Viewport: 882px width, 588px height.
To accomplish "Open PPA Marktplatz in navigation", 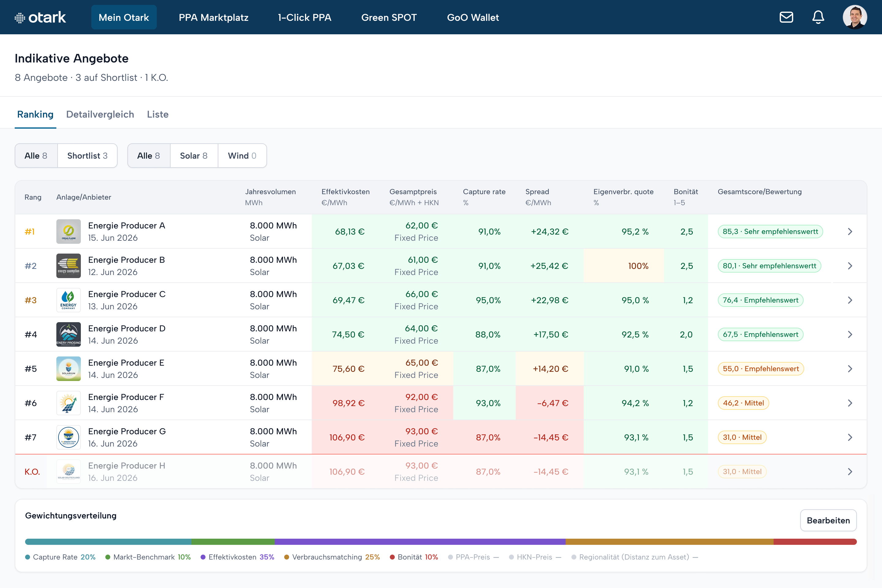I will [x=213, y=17].
